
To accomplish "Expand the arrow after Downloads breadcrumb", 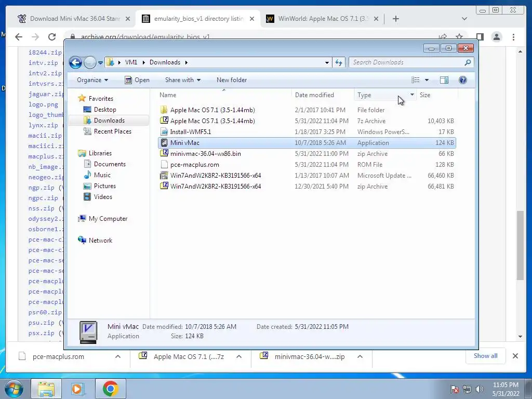I will (x=187, y=62).
